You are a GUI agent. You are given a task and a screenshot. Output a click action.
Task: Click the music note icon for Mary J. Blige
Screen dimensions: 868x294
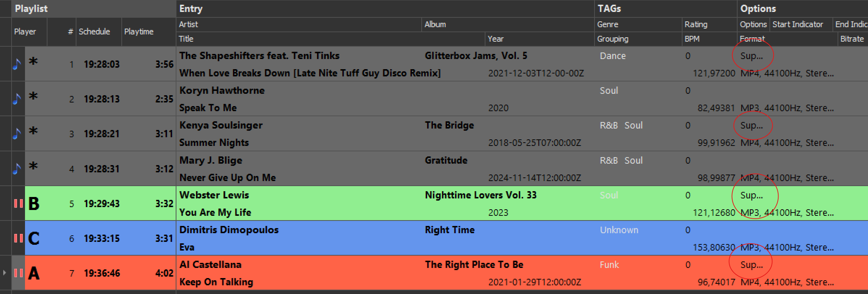coord(17,169)
